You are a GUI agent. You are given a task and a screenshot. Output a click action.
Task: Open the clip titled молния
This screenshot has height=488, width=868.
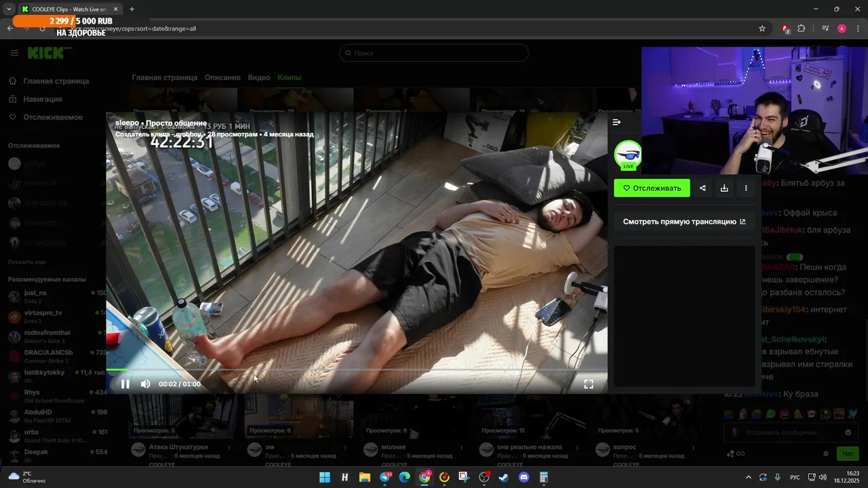[393, 447]
